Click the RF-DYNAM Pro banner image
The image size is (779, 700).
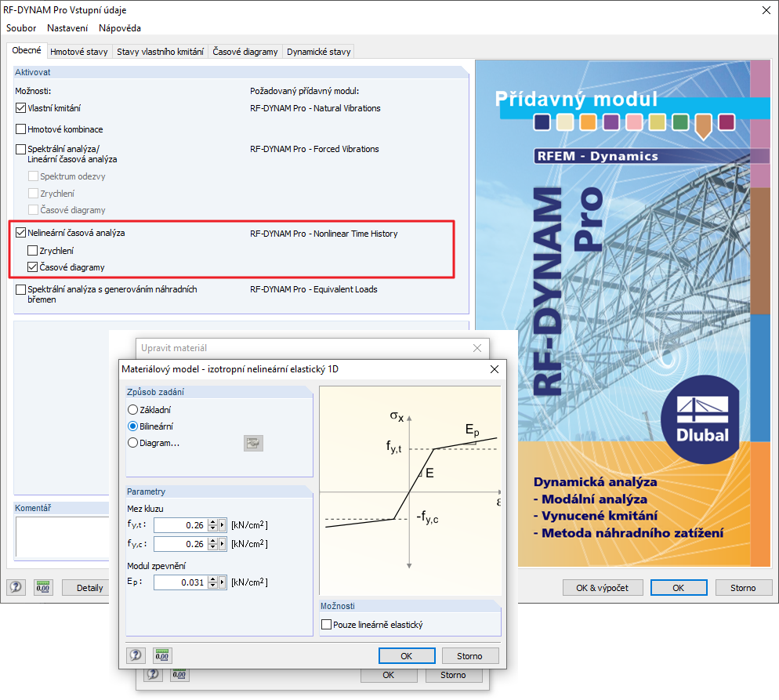tap(623, 313)
